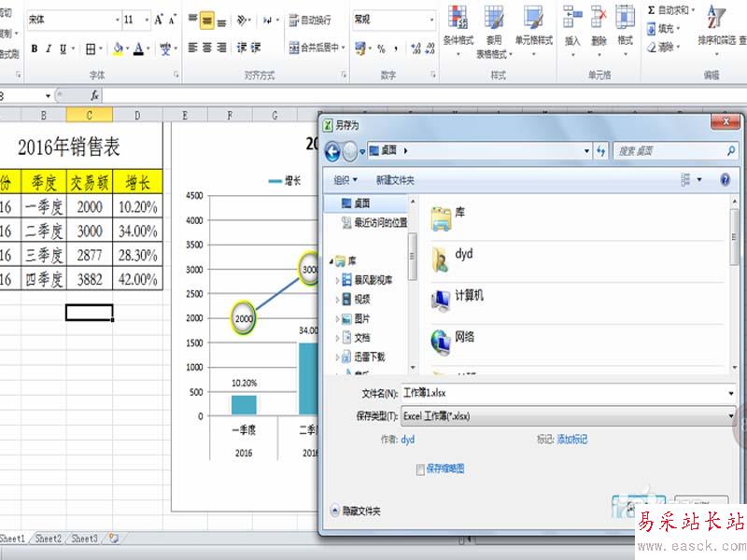
Task: Open Sort and Filter (排序和筛选)
Action: pyautogui.click(x=717, y=31)
